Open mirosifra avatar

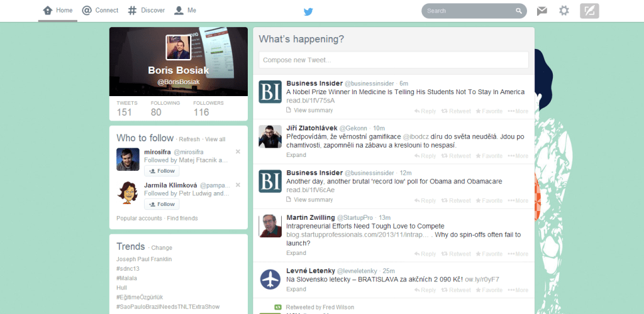128,160
